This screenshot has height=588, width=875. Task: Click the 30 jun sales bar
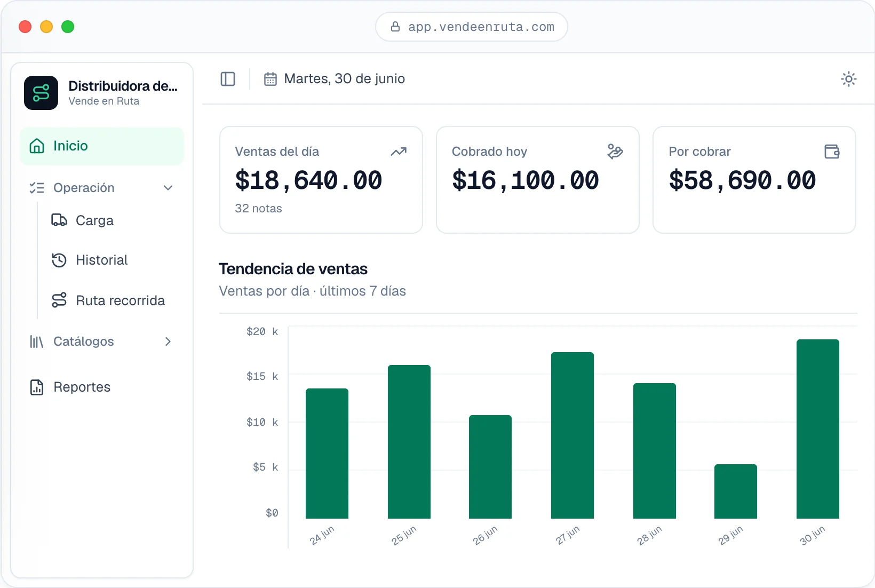coord(818,429)
